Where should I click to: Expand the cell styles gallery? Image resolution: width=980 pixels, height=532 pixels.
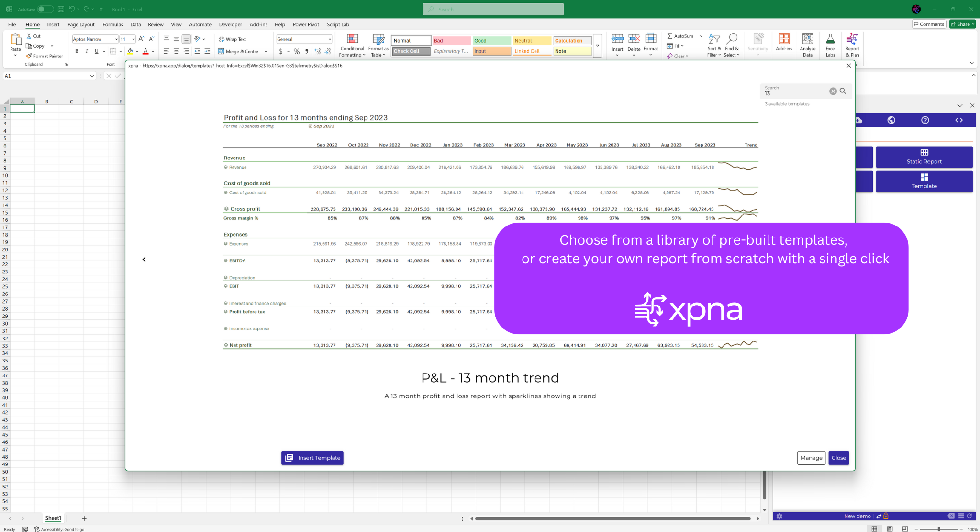pos(597,46)
